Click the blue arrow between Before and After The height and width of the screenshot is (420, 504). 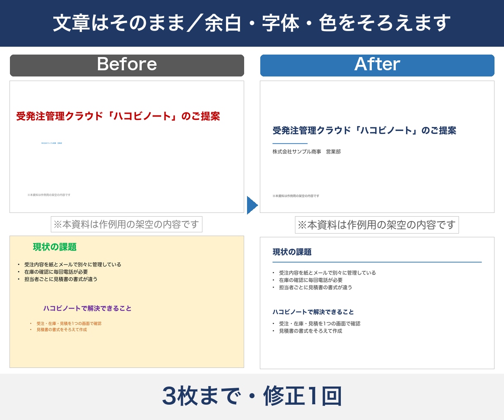[x=252, y=205]
